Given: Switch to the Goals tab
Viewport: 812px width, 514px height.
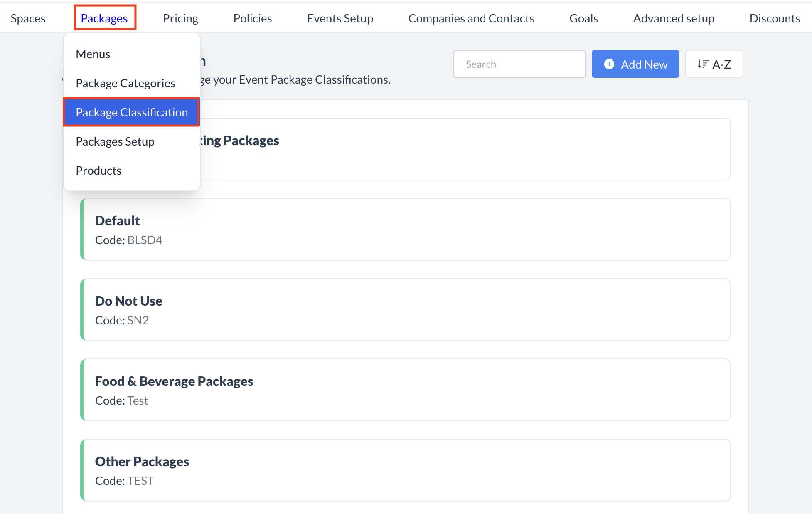Looking at the screenshot, I should [583, 18].
